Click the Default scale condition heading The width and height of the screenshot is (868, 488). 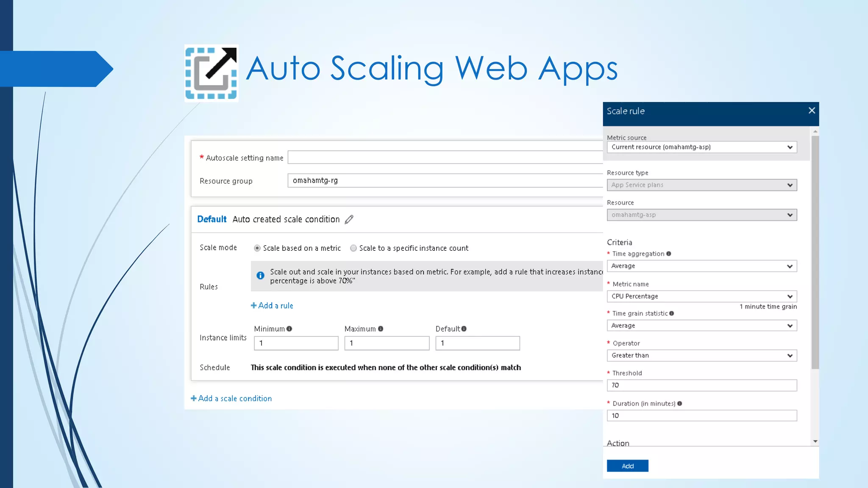coord(211,219)
